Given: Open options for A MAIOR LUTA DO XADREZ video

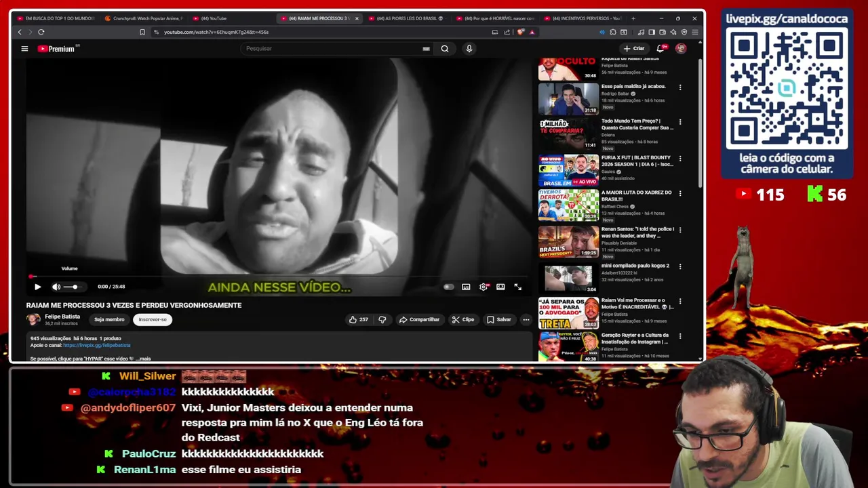Looking at the screenshot, I should tap(680, 193).
